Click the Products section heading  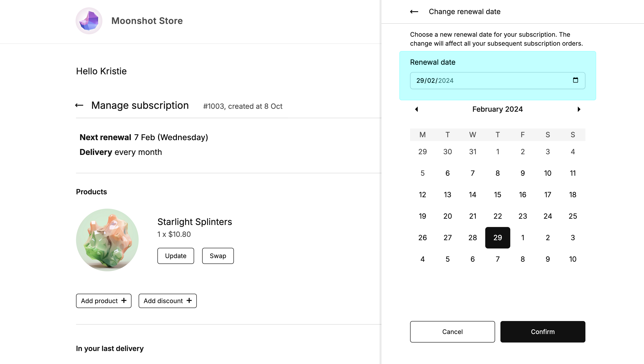pos(91,192)
